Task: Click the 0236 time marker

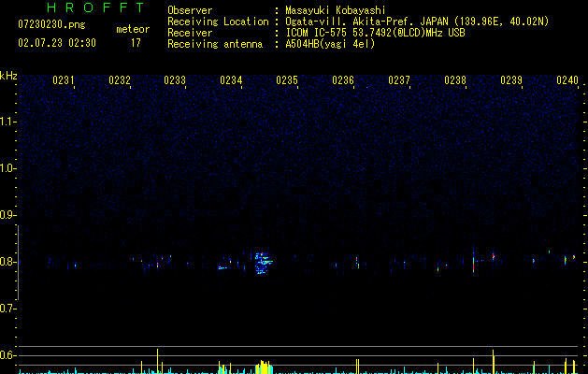Action: [x=343, y=80]
